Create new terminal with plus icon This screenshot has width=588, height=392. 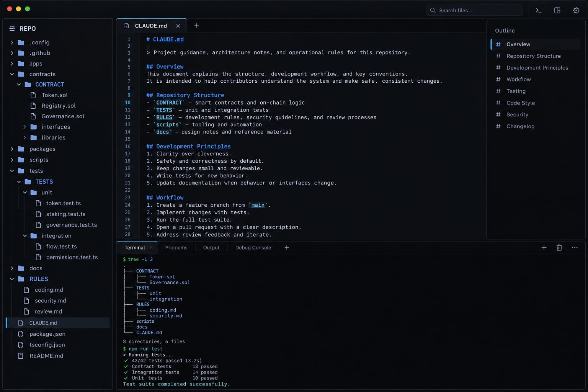tap(544, 248)
